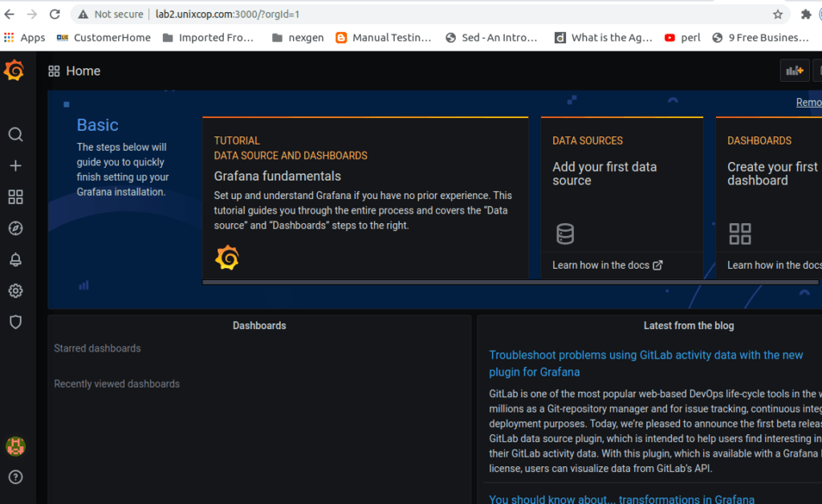Click the horizontal scrollbar under setup cards
822x504 pixels.
point(510,282)
